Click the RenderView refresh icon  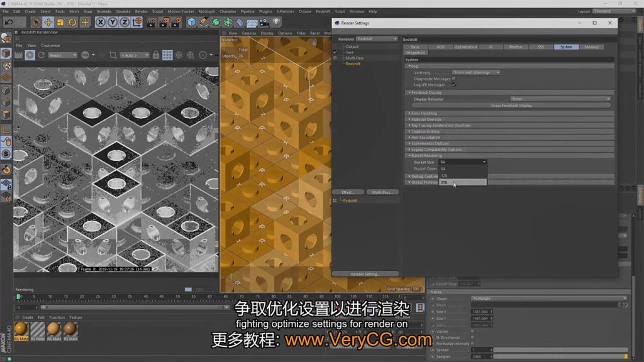pos(42,55)
